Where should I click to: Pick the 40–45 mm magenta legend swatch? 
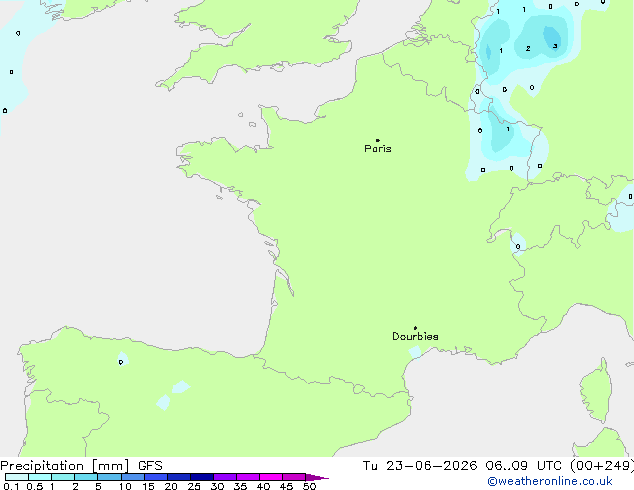271,477
